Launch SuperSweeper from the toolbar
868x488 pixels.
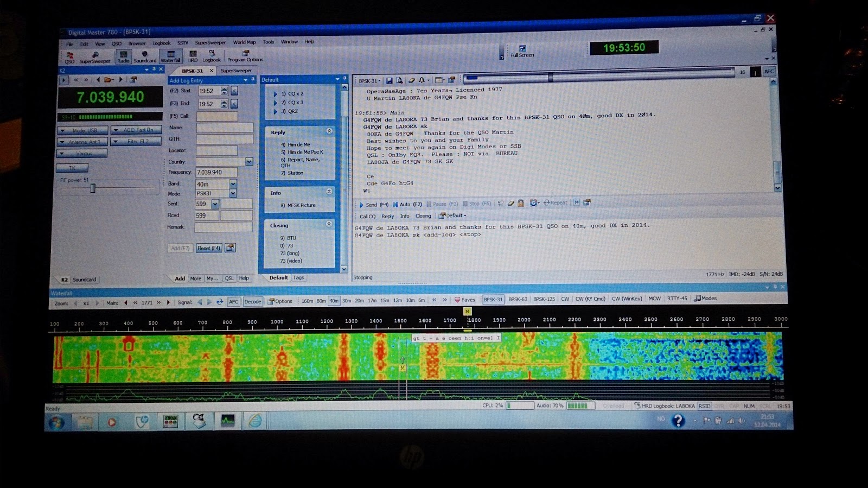coord(95,57)
